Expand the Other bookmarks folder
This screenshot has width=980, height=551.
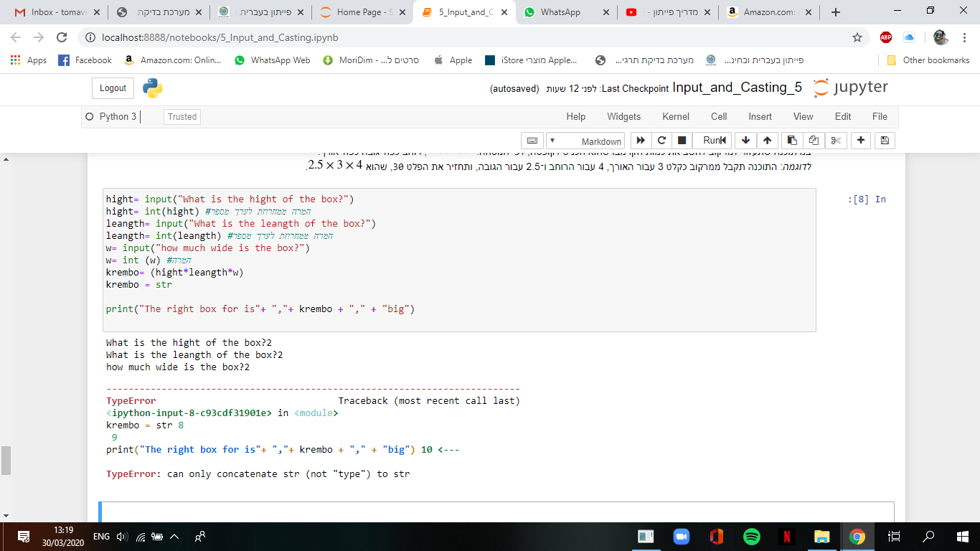928,60
